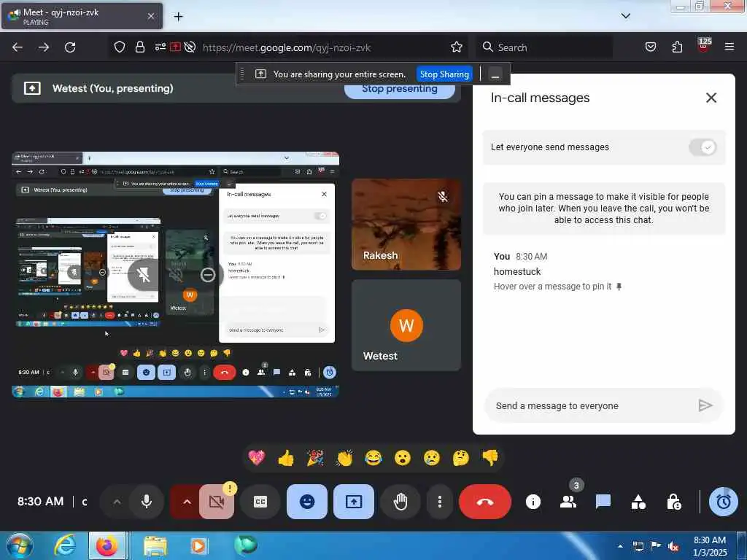Click the present screen button in the toolbar
This screenshot has width=747, height=560.
coord(354,502)
